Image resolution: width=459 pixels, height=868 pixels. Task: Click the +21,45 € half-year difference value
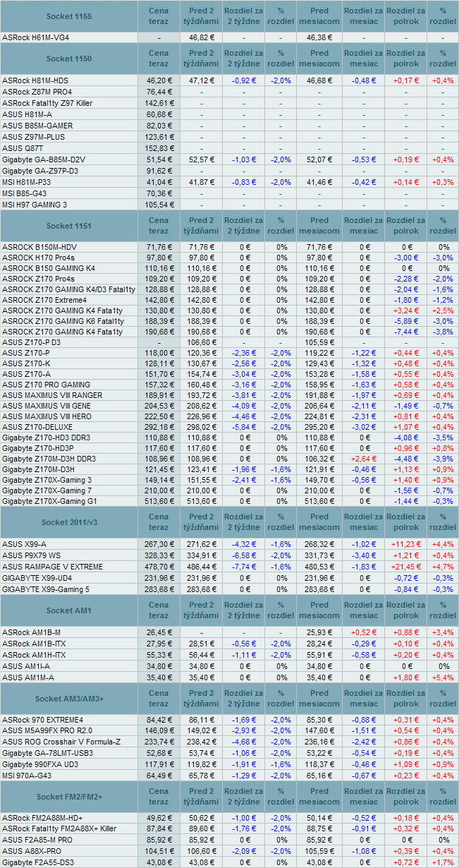point(407,567)
